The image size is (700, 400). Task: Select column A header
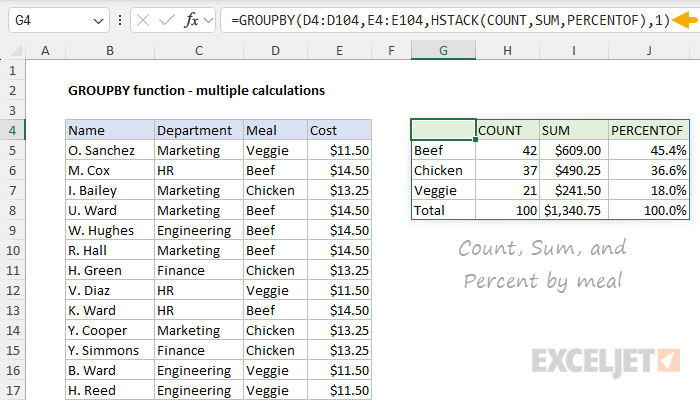click(x=45, y=51)
